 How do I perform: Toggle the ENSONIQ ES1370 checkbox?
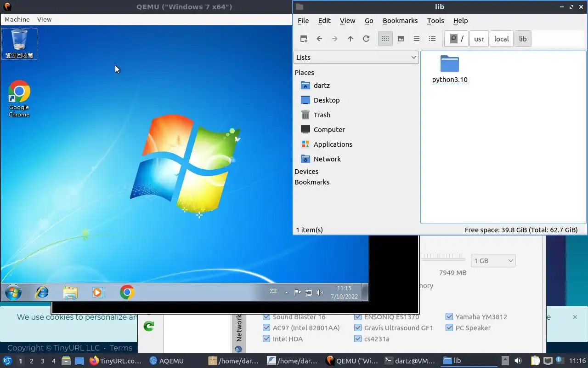point(358,317)
